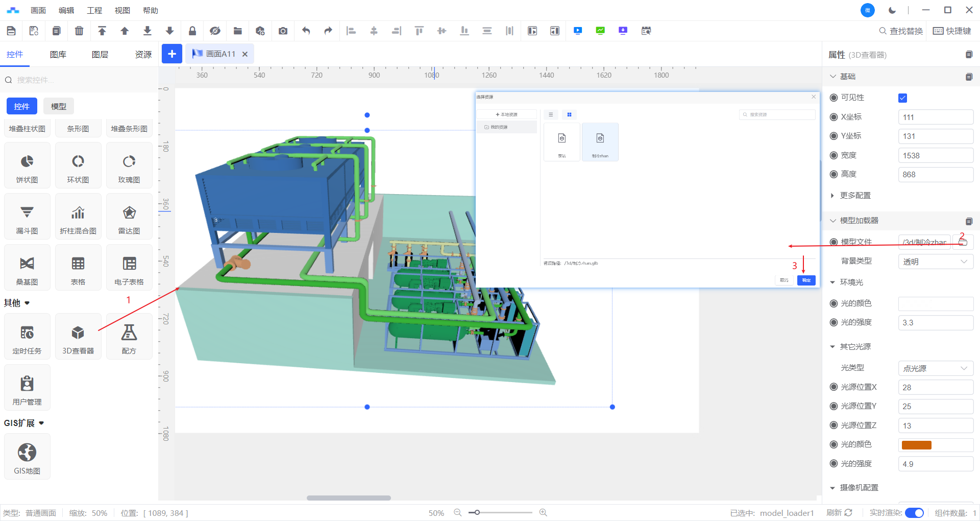The height and width of the screenshot is (521, 980).
Task: Open the 工程 menu
Action: (94, 10)
